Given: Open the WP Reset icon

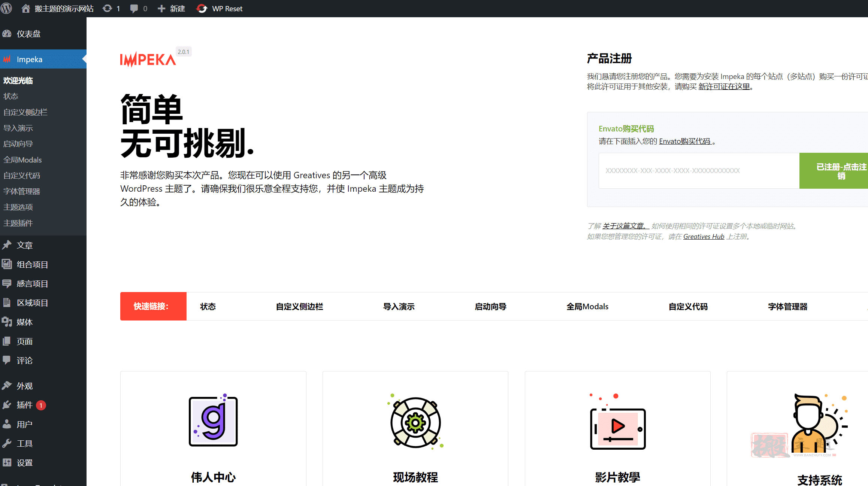Looking at the screenshot, I should tap(202, 8).
